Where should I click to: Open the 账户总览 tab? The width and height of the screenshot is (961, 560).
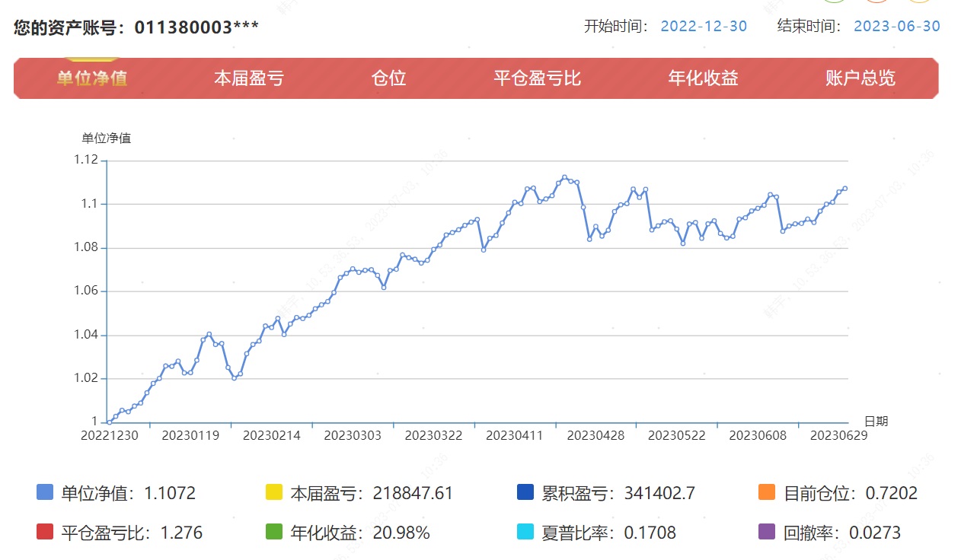point(860,78)
